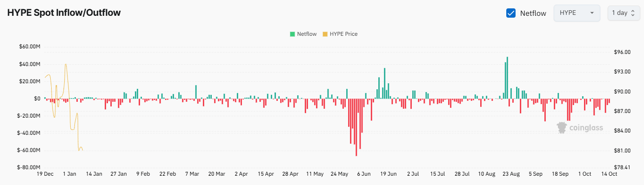Click the 2 Apr date label
The image size is (644, 185).
point(241,174)
